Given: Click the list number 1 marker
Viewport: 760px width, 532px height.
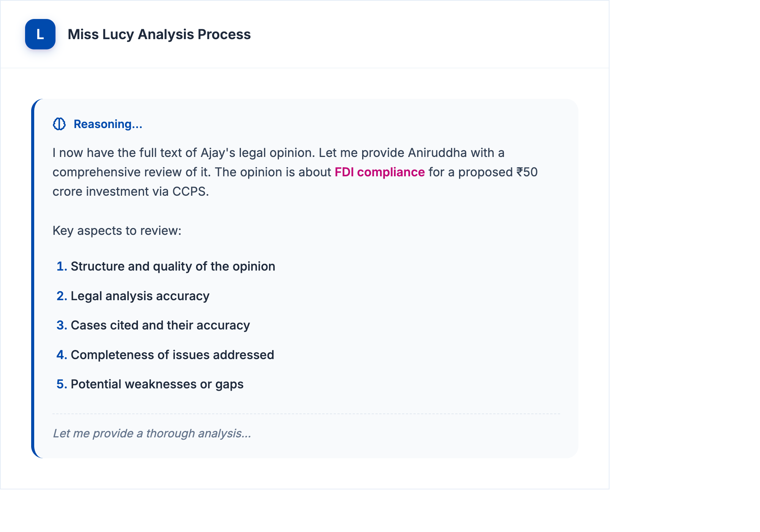Looking at the screenshot, I should pos(62,266).
